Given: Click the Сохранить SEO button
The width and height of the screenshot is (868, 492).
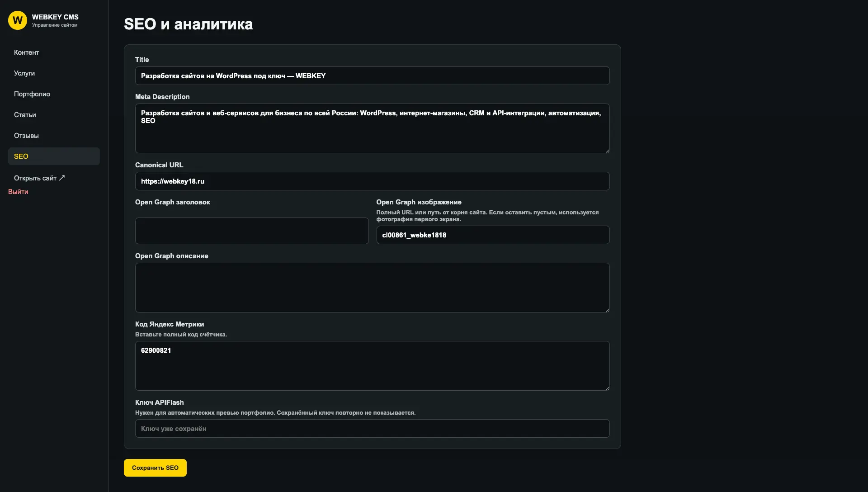Looking at the screenshot, I should (x=155, y=468).
